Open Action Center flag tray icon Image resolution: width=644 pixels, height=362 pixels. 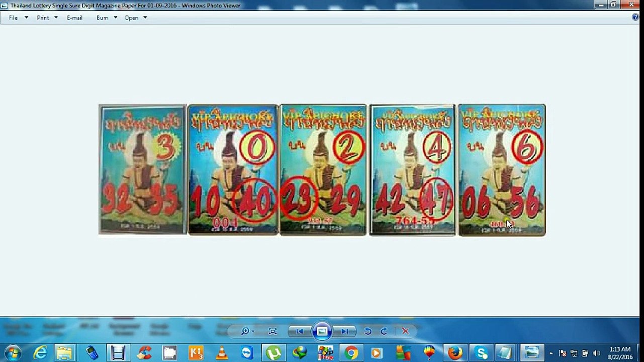[563, 353]
